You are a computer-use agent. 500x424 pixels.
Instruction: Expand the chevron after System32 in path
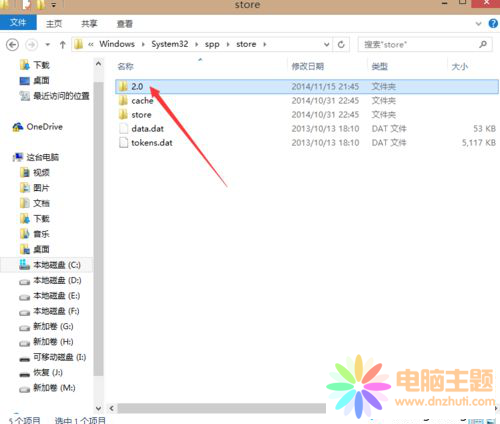coord(197,44)
